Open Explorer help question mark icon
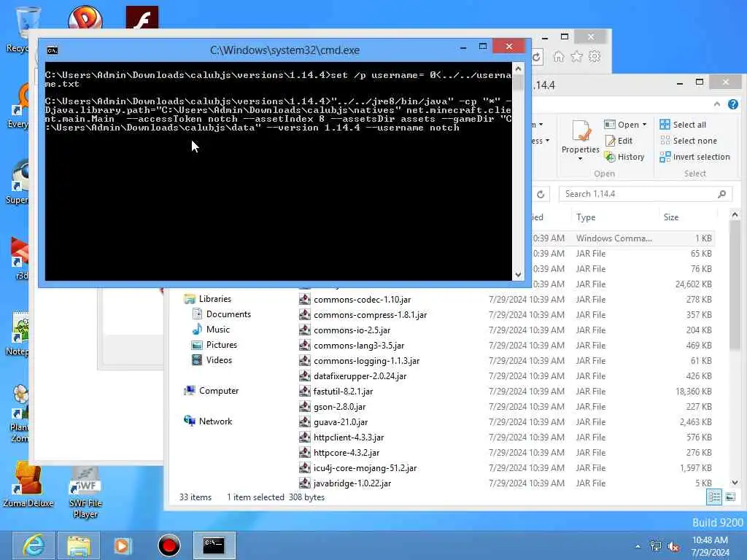This screenshot has height=560, width=747. (733, 104)
